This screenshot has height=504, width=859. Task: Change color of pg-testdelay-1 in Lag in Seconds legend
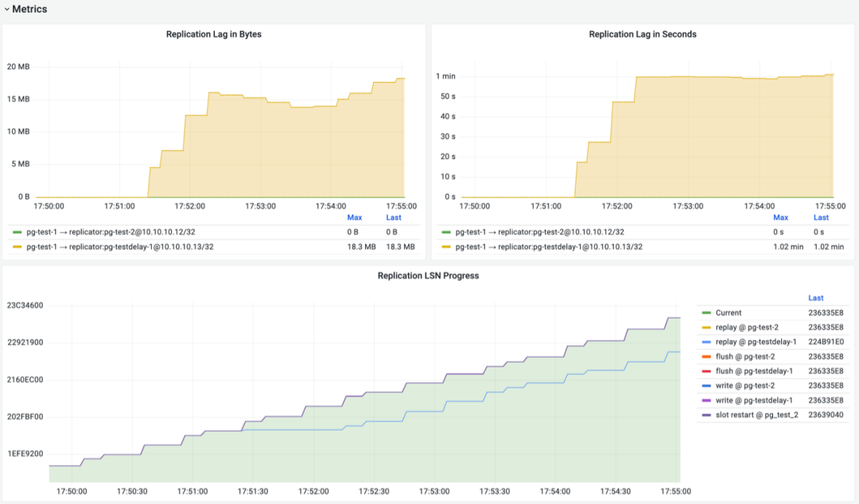pos(446,247)
